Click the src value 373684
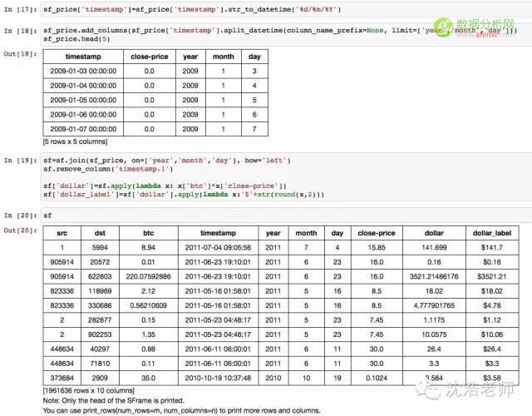 click(62, 378)
